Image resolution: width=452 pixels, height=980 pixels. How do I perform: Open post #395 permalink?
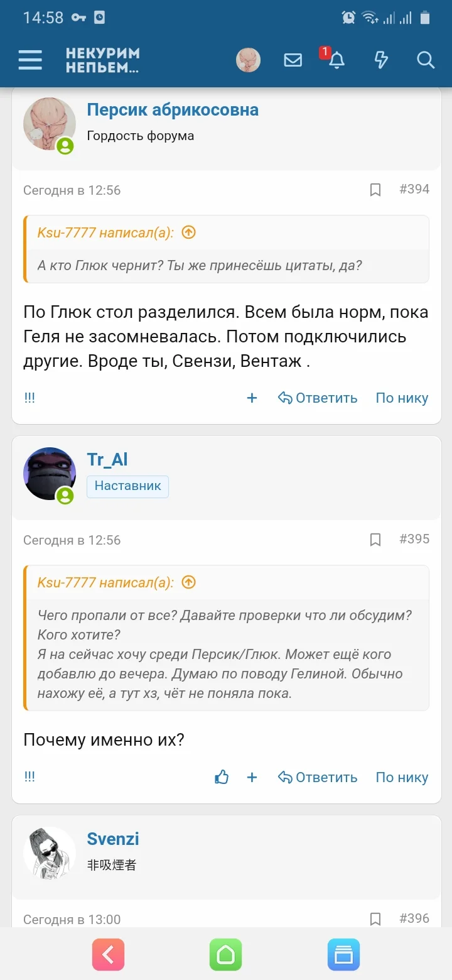coord(414,539)
